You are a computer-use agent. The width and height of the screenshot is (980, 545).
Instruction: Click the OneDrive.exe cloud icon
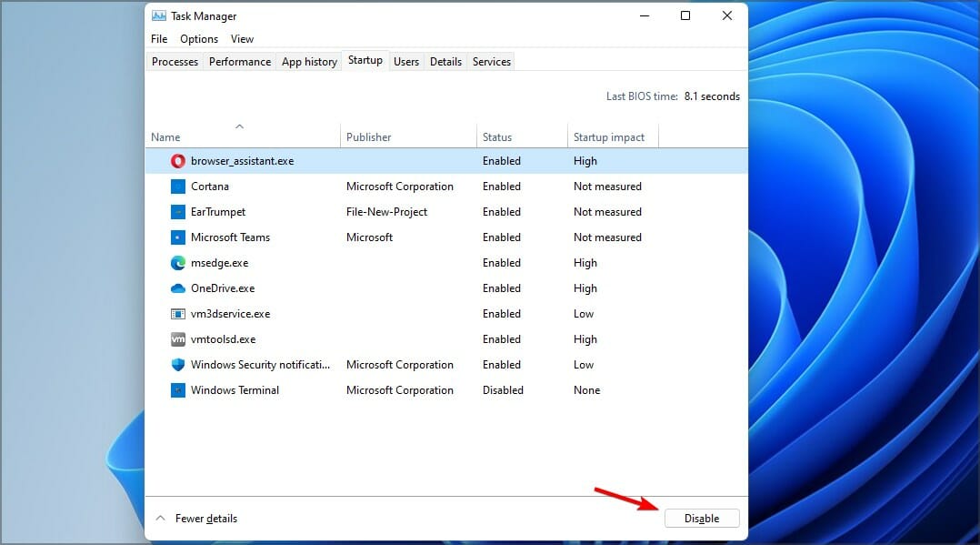pos(178,288)
